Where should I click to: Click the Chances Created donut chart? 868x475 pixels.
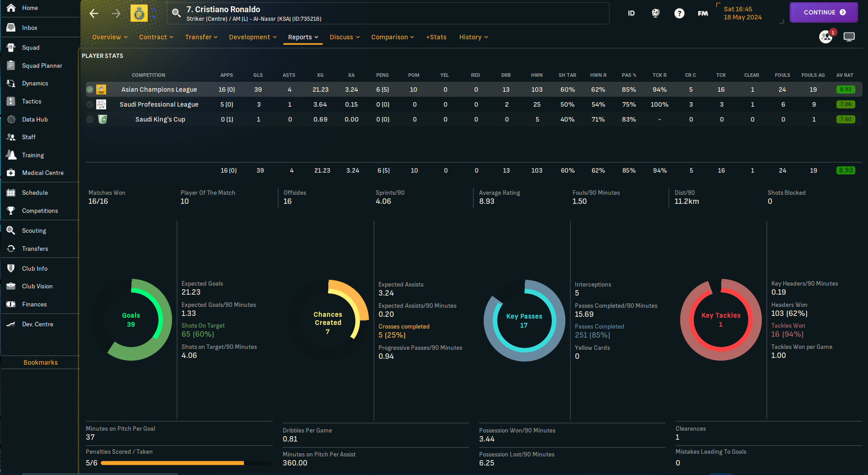point(328,320)
